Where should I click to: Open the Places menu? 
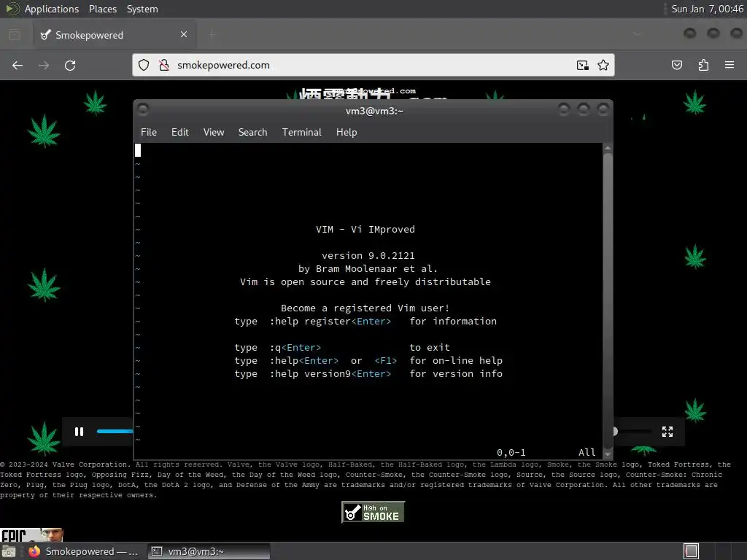click(102, 9)
